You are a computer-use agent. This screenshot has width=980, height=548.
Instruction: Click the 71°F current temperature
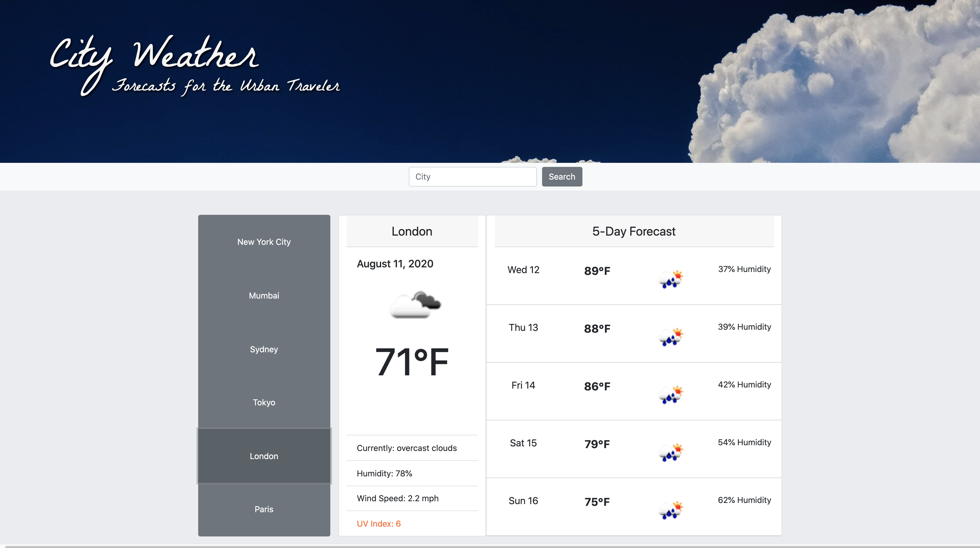point(412,362)
